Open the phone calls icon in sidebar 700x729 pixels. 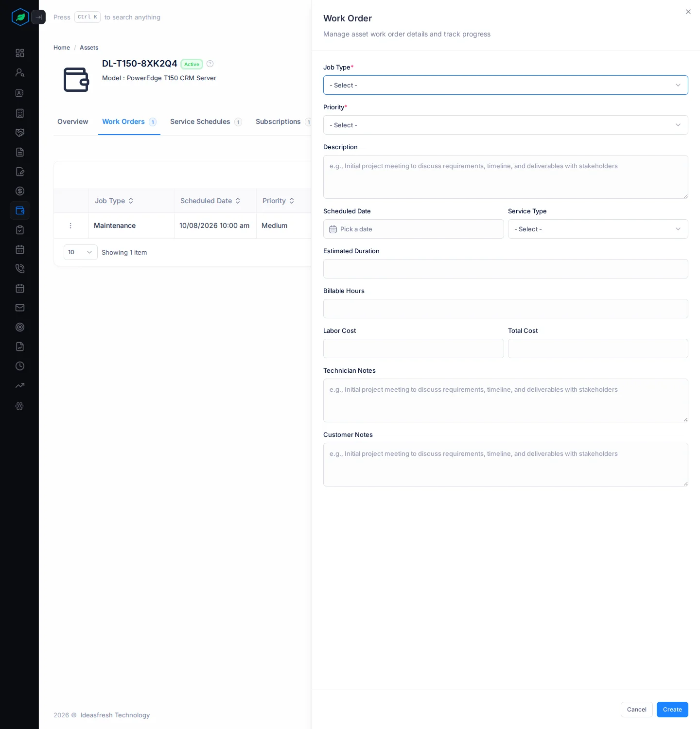[20, 269]
